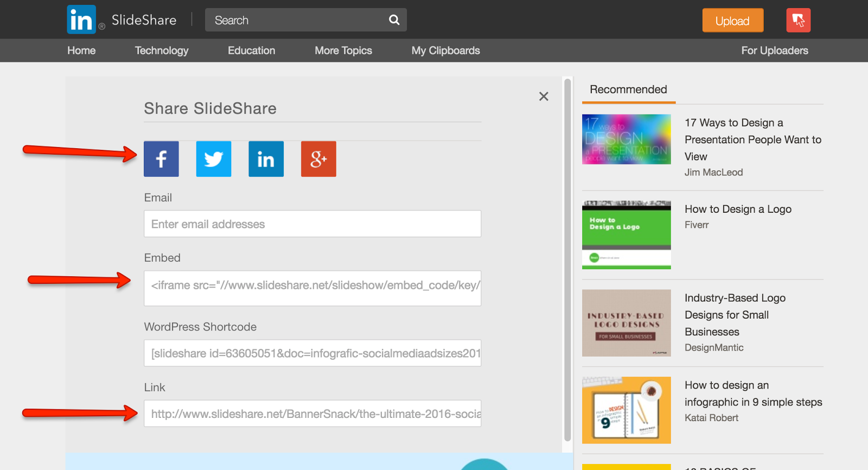Viewport: 868px width, 470px height.
Task: Open More Topics menu
Action: tap(343, 50)
